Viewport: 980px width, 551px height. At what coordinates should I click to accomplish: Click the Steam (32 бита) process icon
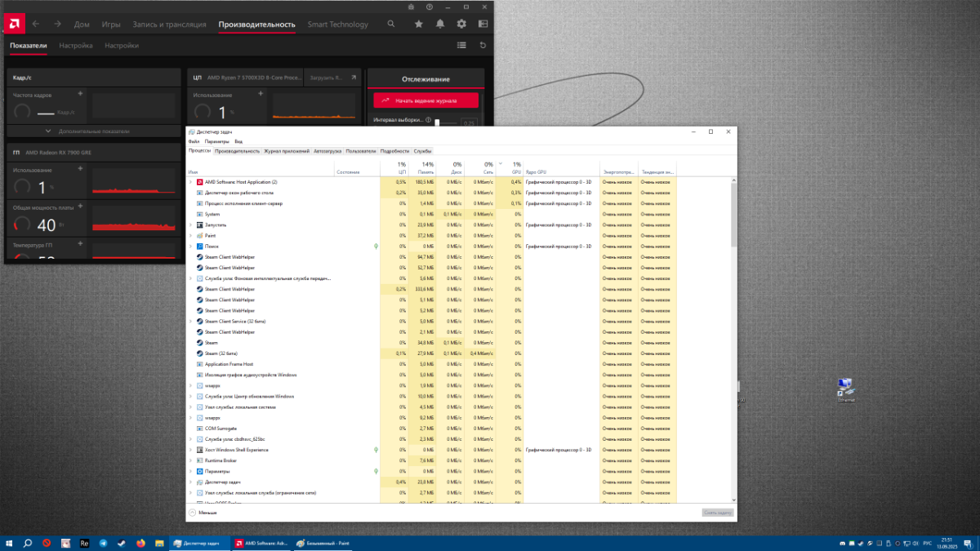click(200, 353)
